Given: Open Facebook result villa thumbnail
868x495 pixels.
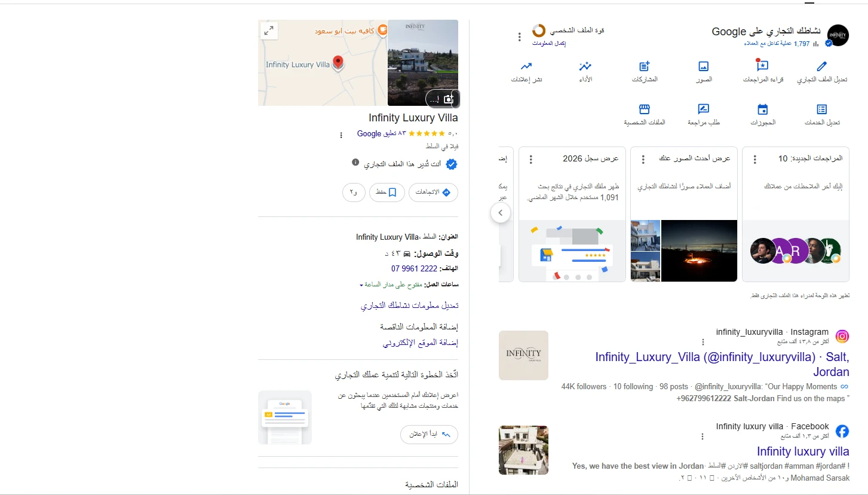Looking at the screenshot, I should point(523,450).
